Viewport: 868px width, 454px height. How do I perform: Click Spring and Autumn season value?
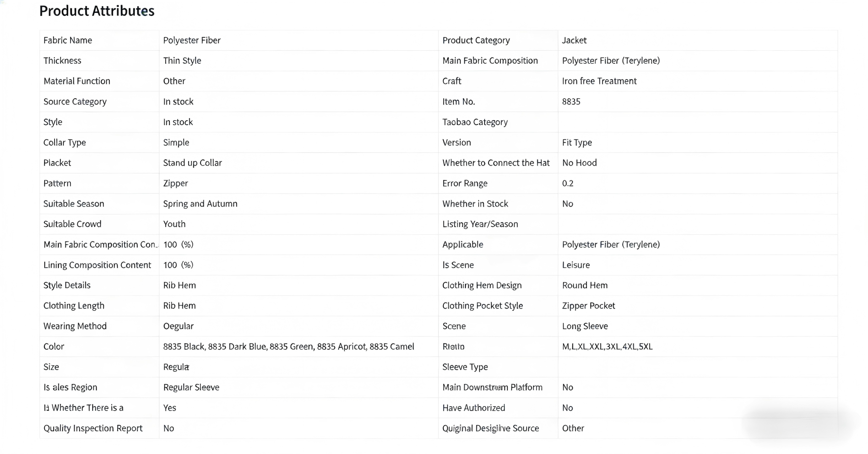[200, 204]
